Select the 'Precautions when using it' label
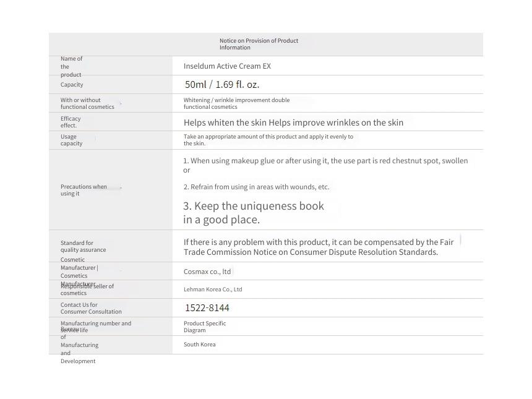 click(x=84, y=190)
